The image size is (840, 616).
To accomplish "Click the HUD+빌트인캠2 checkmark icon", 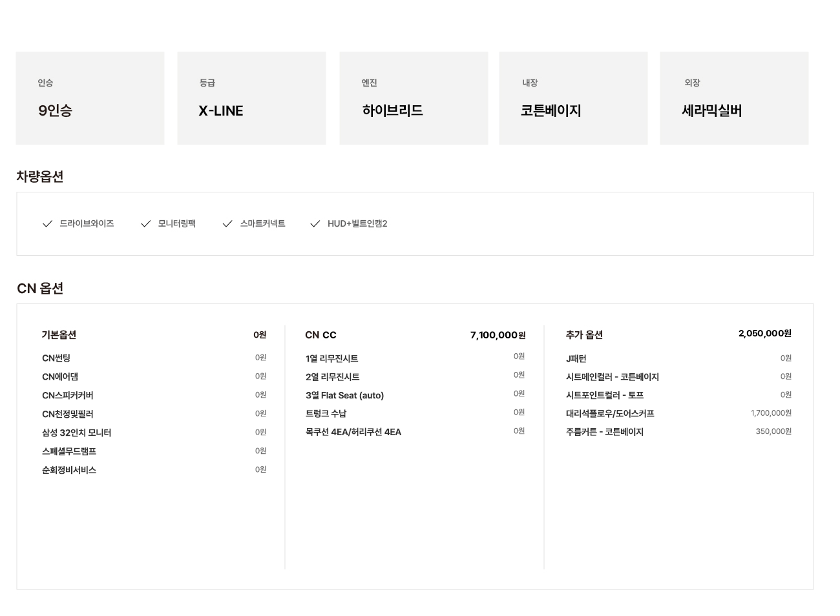I will pos(315,223).
